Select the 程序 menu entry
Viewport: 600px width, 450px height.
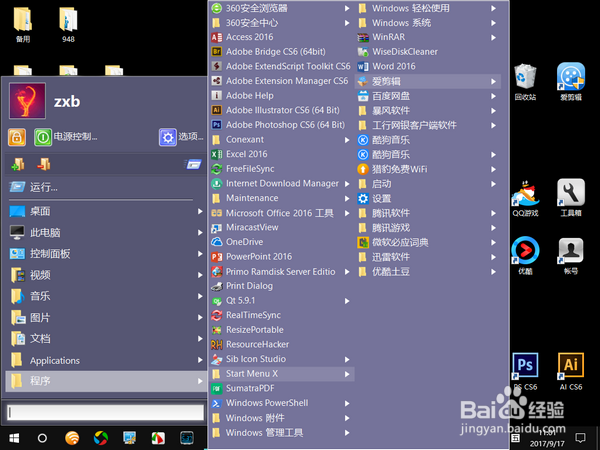(105, 381)
